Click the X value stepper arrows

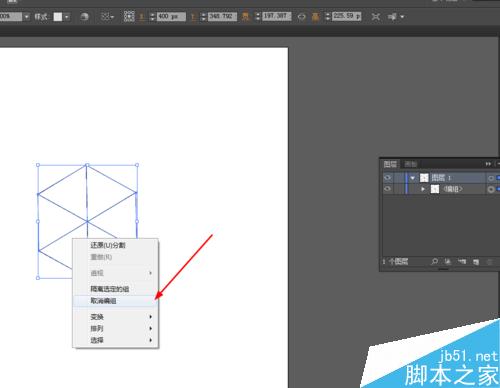[x=153, y=16]
